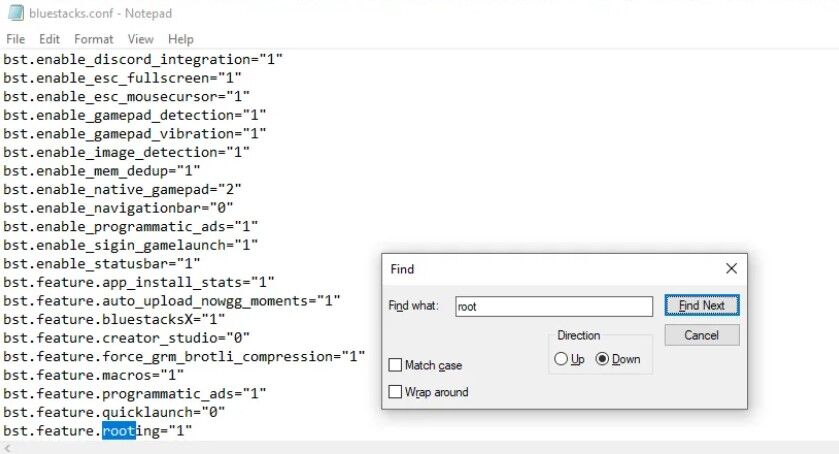
Task: Click the Find dialog title bar
Action: point(550,269)
